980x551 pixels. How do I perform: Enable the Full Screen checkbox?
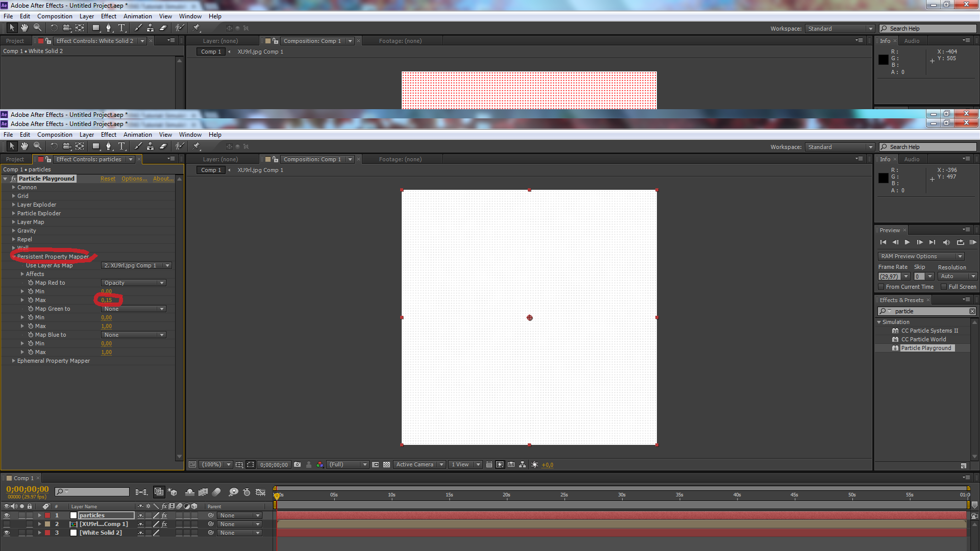[x=944, y=287]
